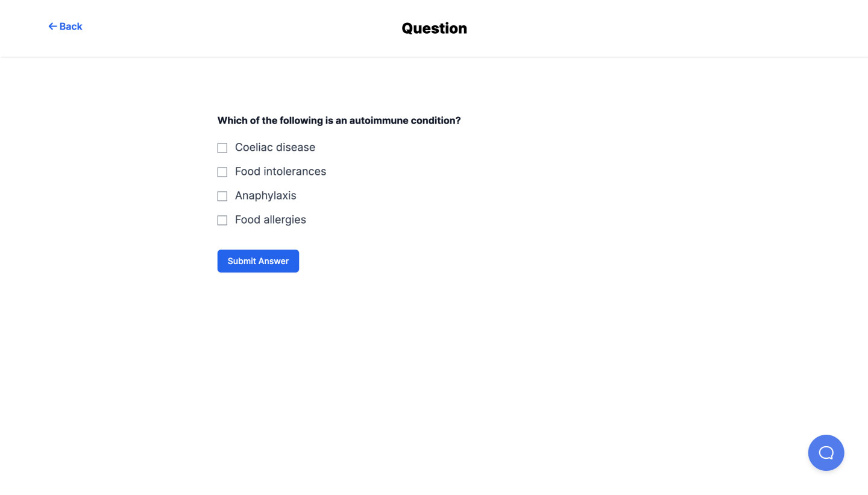
Task: Click the Submit Answer button
Action: click(x=258, y=261)
